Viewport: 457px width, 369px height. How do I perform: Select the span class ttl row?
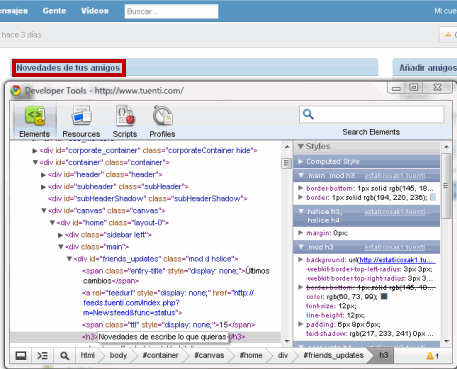click(168, 325)
